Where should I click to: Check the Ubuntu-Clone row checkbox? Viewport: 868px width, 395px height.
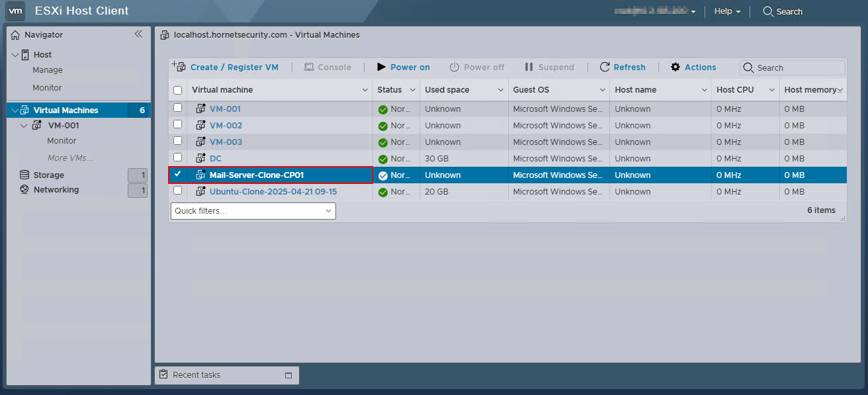(177, 190)
